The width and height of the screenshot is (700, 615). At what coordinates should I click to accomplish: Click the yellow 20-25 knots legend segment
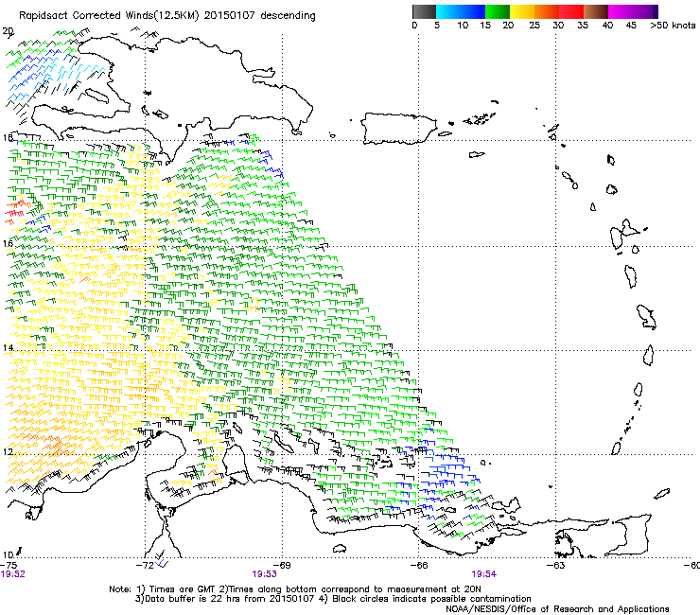coord(522,11)
